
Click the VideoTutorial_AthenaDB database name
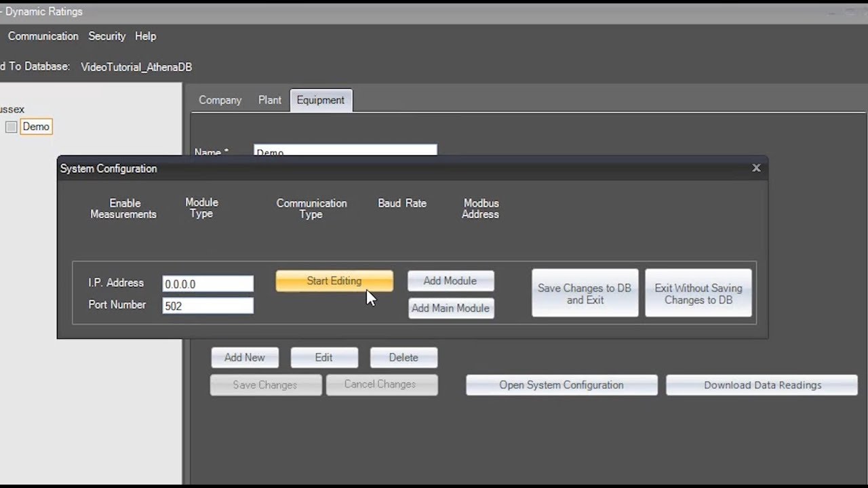point(136,67)
